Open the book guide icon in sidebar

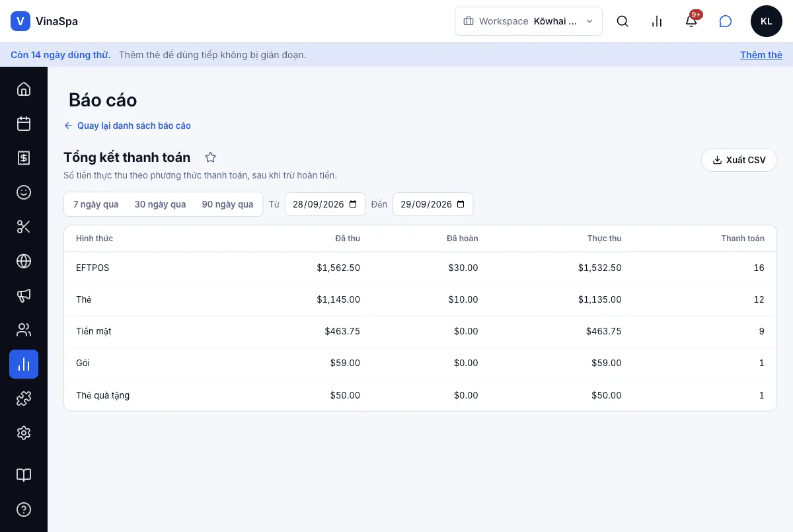click(24, 475)
